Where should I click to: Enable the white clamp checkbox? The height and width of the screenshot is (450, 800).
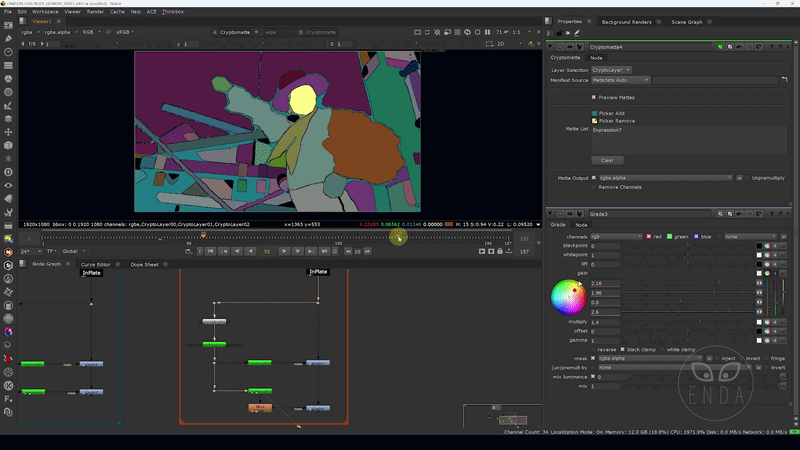tap(662, 349)
